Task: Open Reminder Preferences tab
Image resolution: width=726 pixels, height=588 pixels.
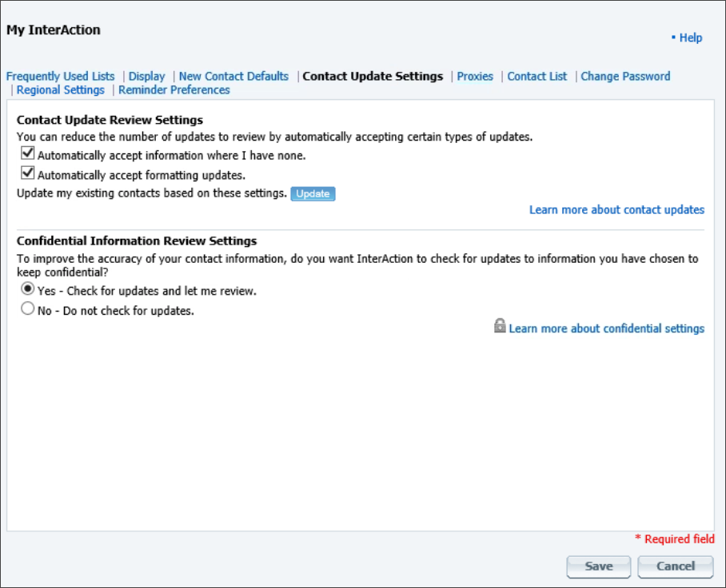Action: [x=174, y=89]
